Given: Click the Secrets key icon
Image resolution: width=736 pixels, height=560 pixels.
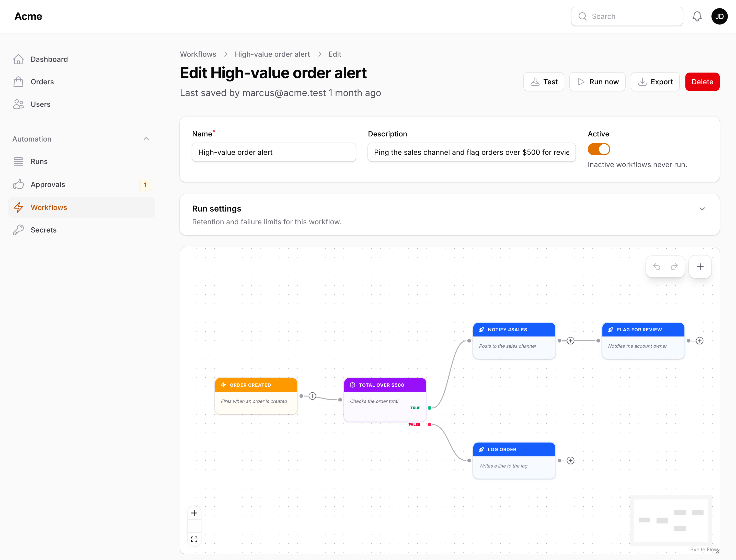Looking at the screenshot, I should click(18, 230).
